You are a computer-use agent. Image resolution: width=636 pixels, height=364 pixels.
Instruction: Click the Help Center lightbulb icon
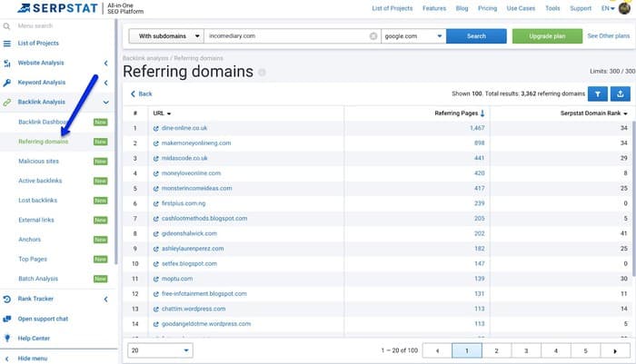(7, 339)
